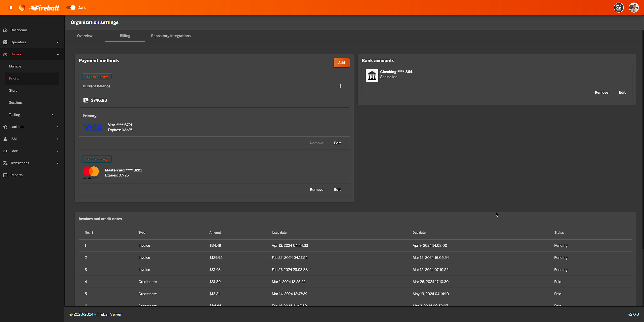Click the Translations language icon

tap(5, 163)
